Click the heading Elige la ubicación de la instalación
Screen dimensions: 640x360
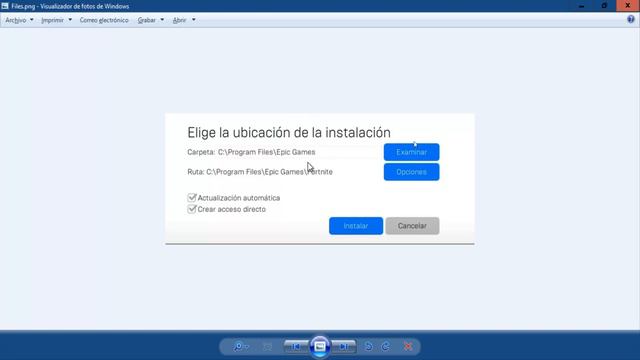[x=289, y=133]
